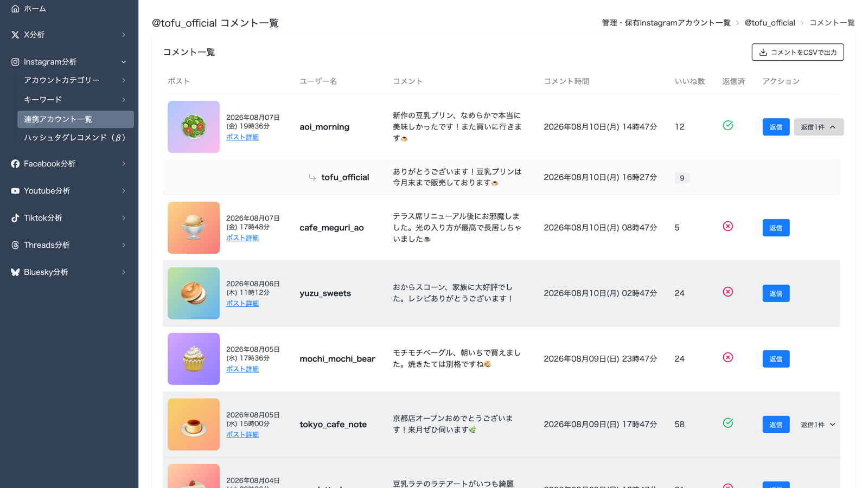
Task: Expand the 返信1件 replies for tokyo_cafe_note
Action: point(819,425)
